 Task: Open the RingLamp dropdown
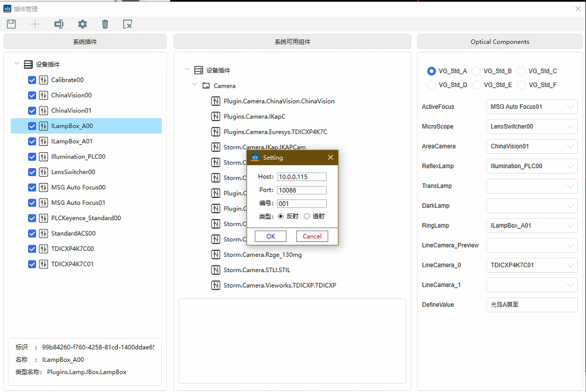532,226
